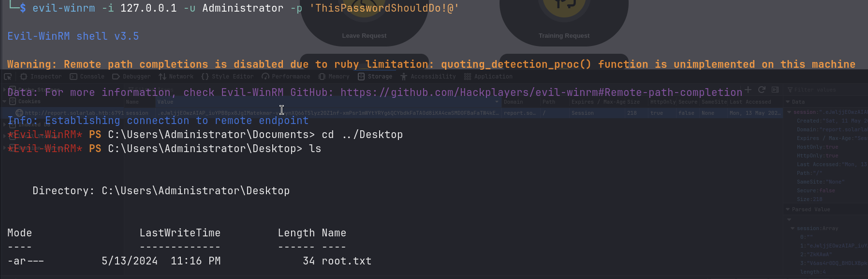Sort cookies by the Domain column
868x279 pixels.
click(514, 102)
